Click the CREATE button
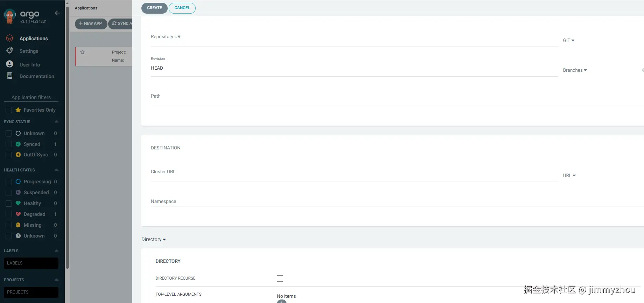The height and width of the screenshot is (303, 644). [154, 8]
